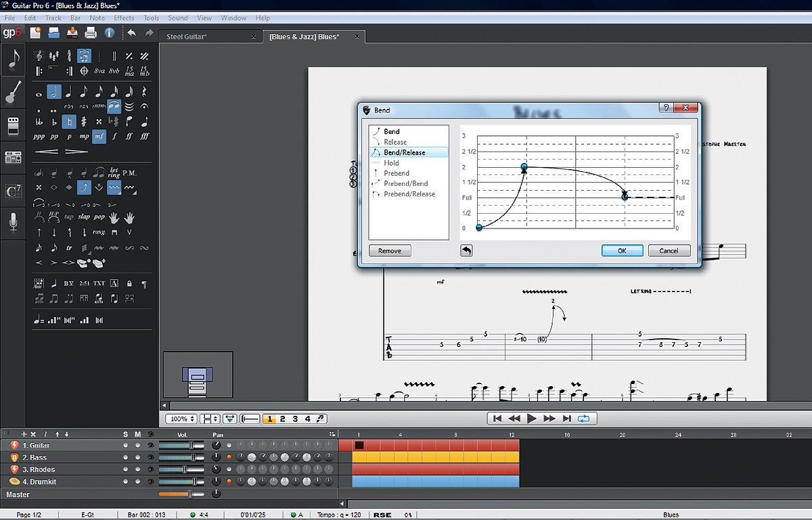Cancel the Bend dialog

[669, 250]
